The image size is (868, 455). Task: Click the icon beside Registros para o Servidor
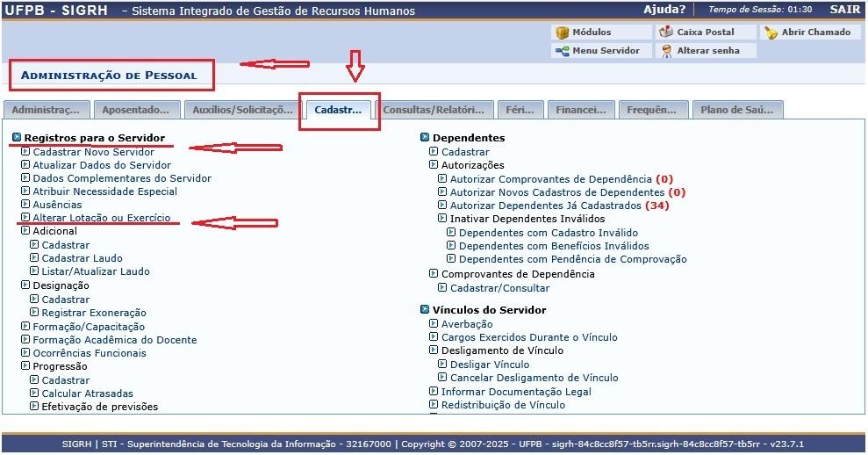(17, 138)
